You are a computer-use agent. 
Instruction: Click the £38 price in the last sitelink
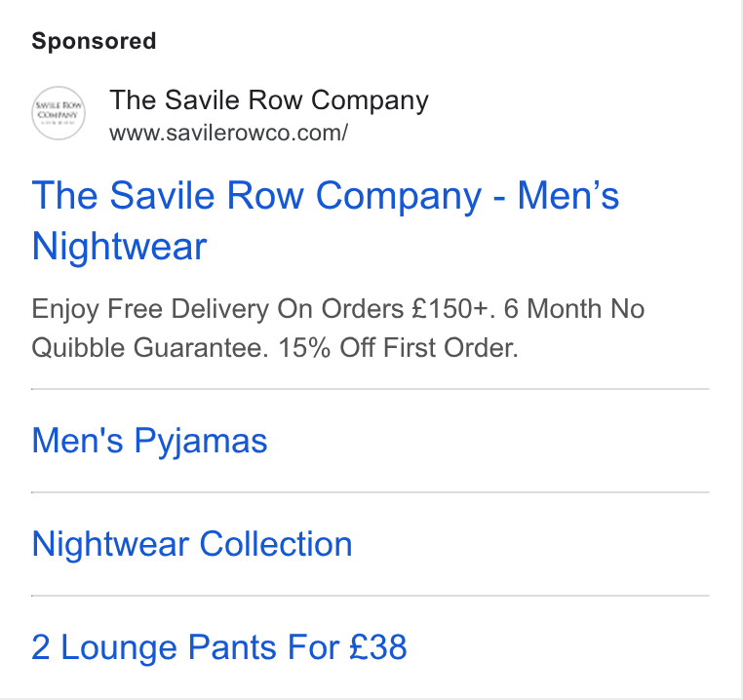pyautogui.click(x=378, y=647)
